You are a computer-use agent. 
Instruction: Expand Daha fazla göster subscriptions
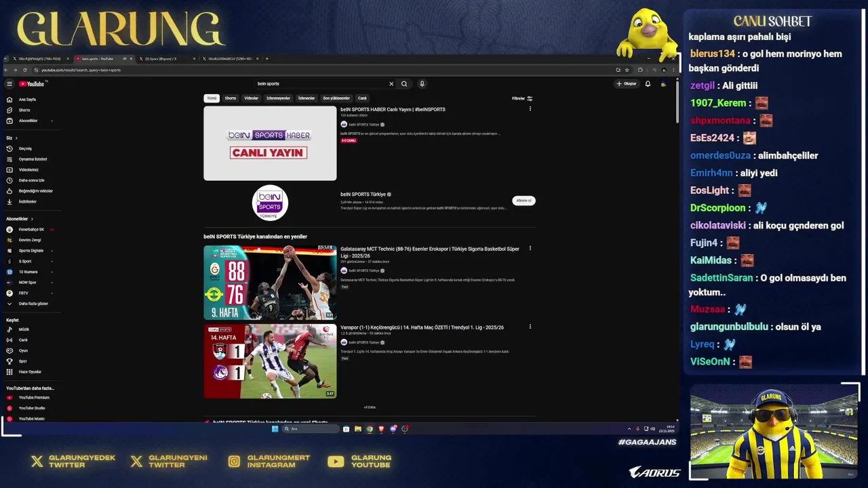33,304
